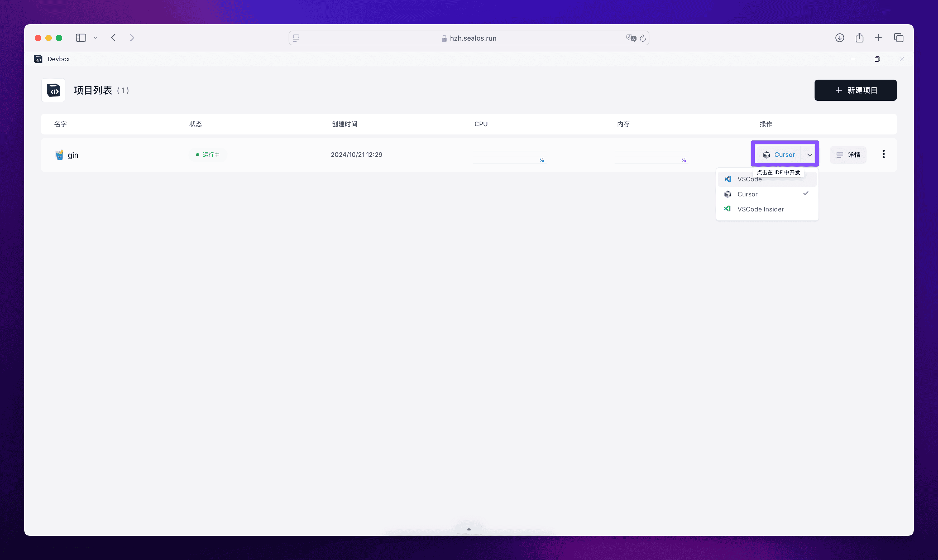Click the Safari sidebar toggle icon
This screenshot has width=938, height=560.
81,38
